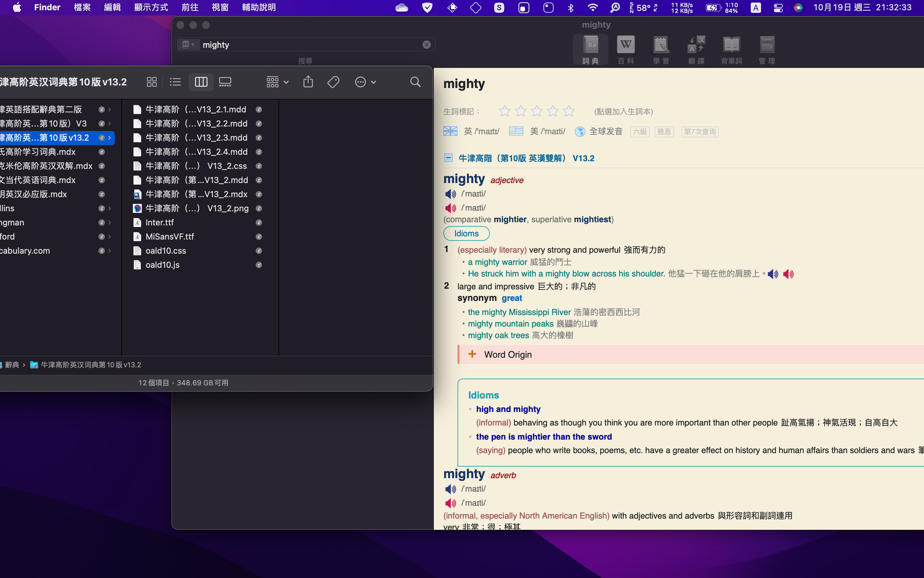Viewport: 924px width, 578px height.
Task: Open the 編輯 menu
Action: tap(112, 8)
